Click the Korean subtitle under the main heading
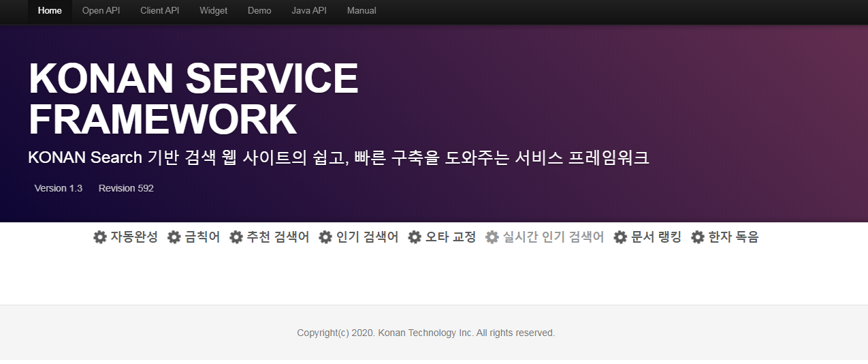Image resolution: width=868 pixels, height=364 pixels. point(338,158)
